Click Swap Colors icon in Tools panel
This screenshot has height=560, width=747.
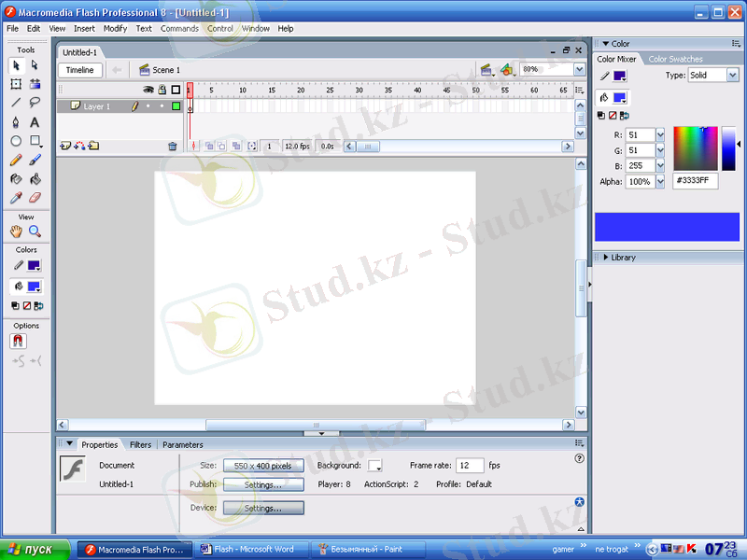(x=38, y=306)
